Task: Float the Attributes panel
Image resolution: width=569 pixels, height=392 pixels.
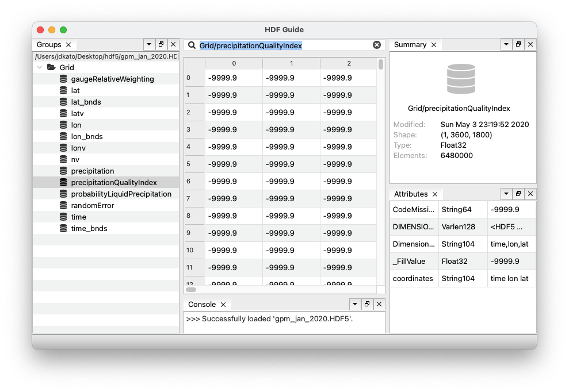Action: 518,194
